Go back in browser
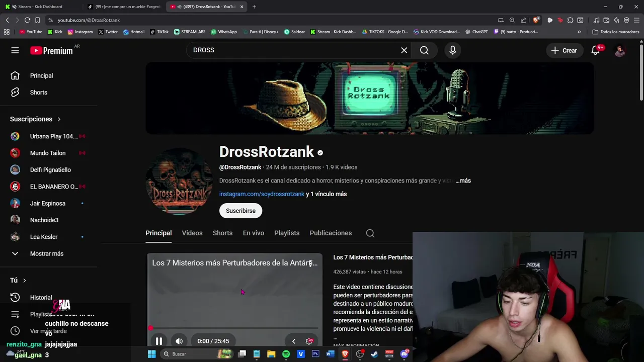The image size is (644, 362). point(7,20)
